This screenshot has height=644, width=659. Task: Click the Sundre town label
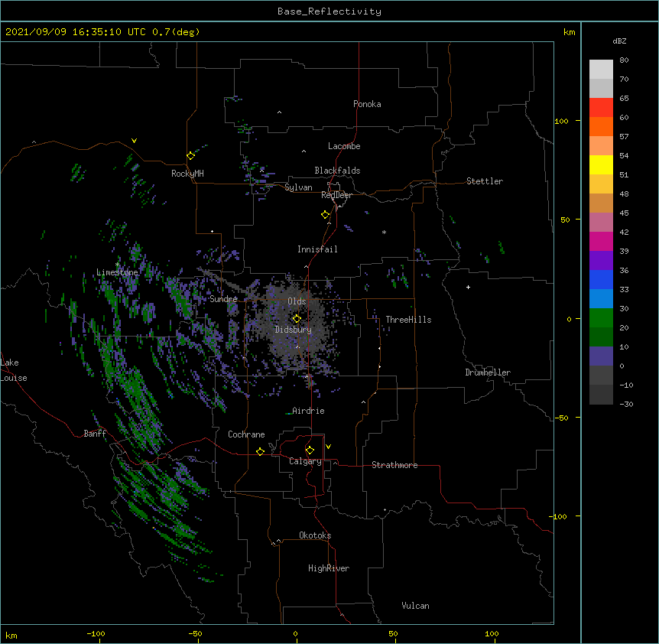(223, 299)
